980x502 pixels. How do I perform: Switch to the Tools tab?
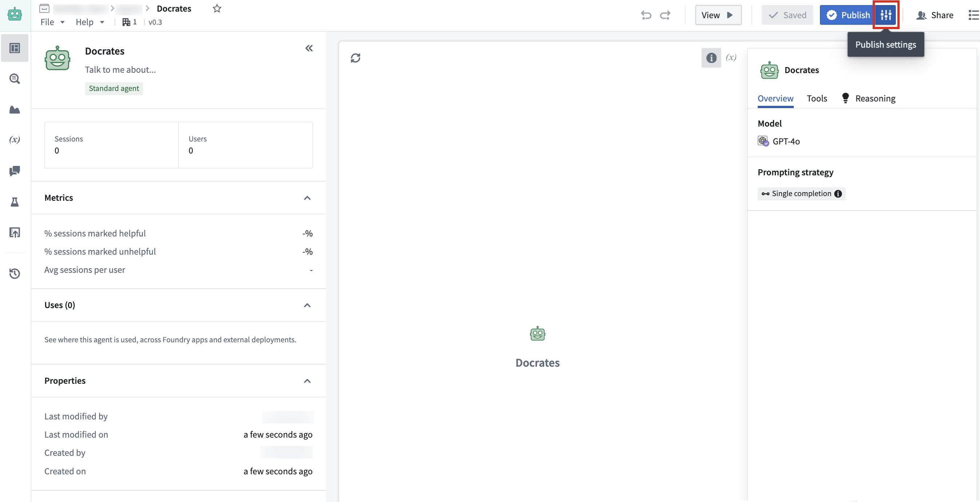(817, 99)
